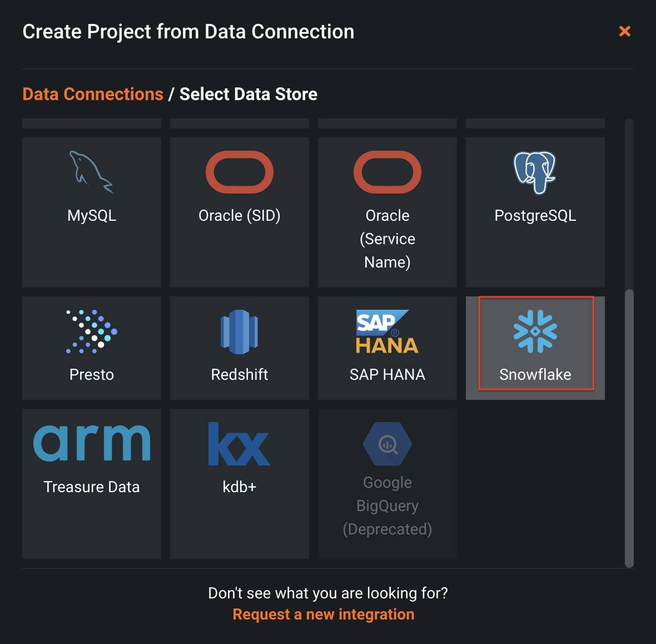Pick the SAP HANA logo

click(x=387, y=331)
